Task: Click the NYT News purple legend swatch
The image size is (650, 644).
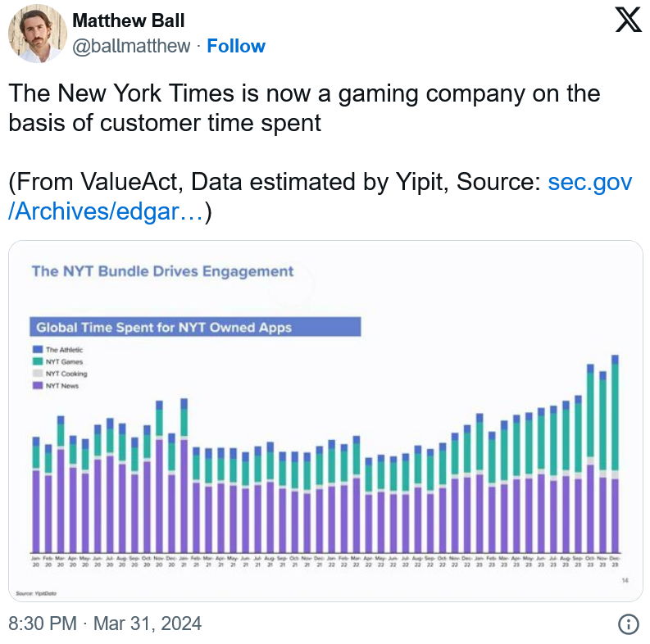Action: (x=38, y=385)
